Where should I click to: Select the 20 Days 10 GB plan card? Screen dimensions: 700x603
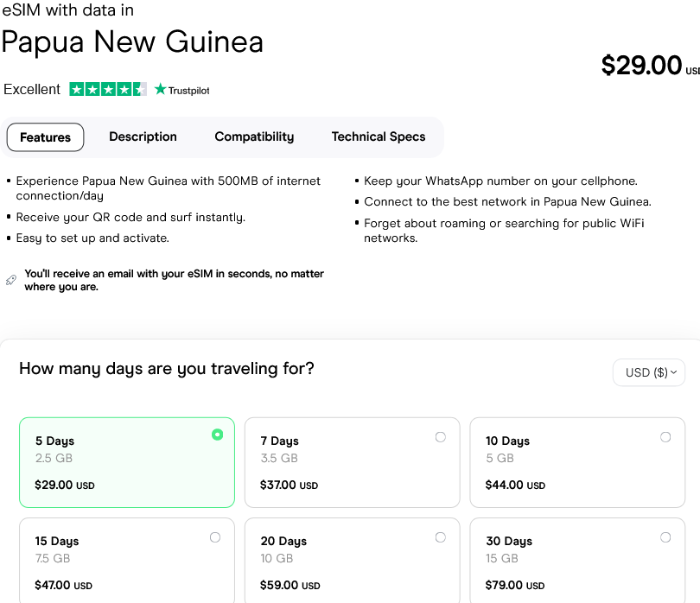tap(352, 560)
